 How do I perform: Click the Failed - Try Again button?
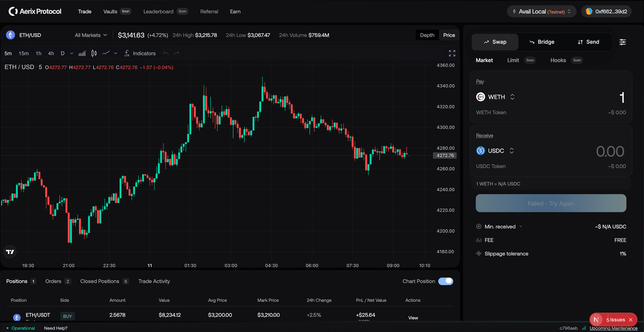click(551, 203)
